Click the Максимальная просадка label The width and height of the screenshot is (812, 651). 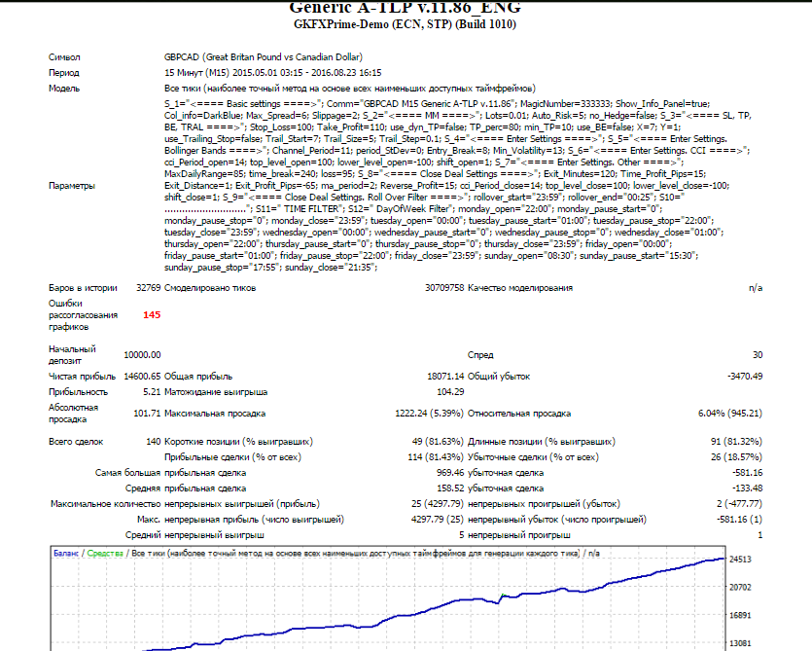(x=214, y=414)
